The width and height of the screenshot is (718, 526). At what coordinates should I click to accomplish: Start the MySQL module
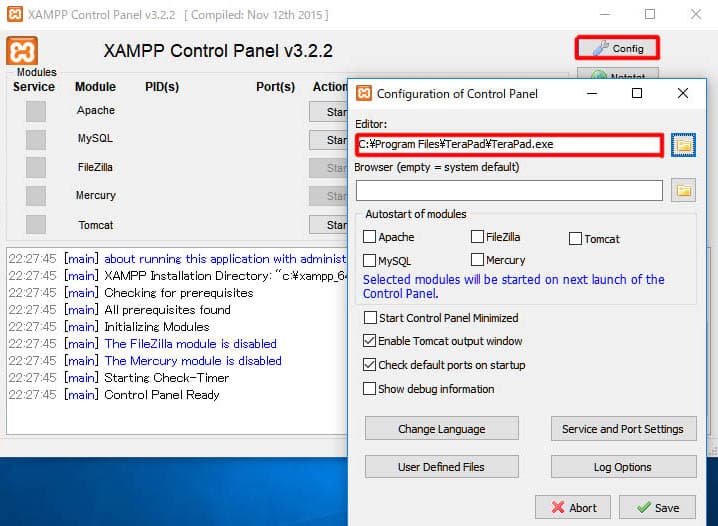click(328, 140)
